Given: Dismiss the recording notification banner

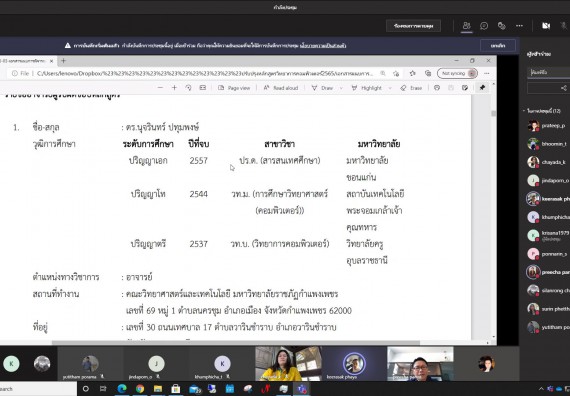Looking at the screenshot, I should point(498,46).
